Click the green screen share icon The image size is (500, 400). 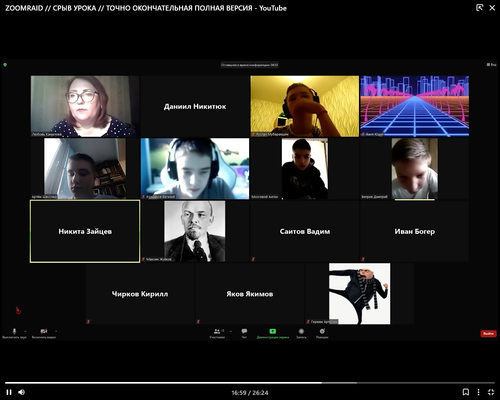tap(273, 331)
